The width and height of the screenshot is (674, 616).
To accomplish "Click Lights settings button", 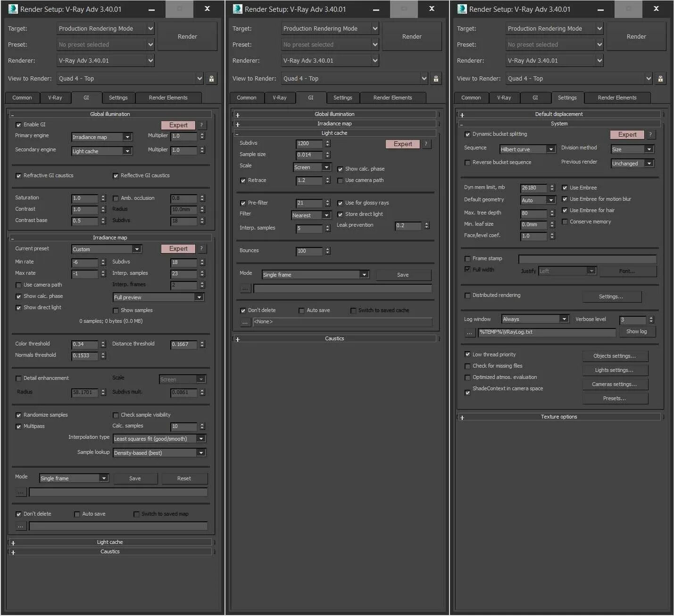I will [615, 370].
